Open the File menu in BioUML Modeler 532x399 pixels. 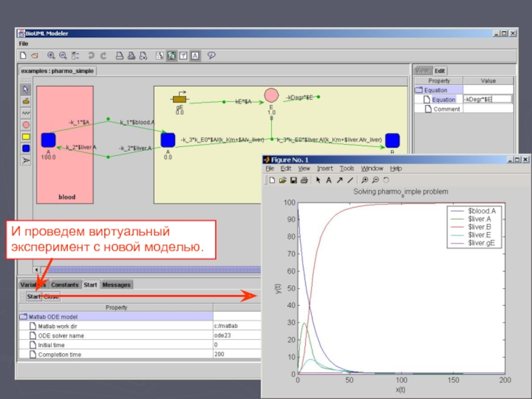pyautogui.click(x=24, y=43)
